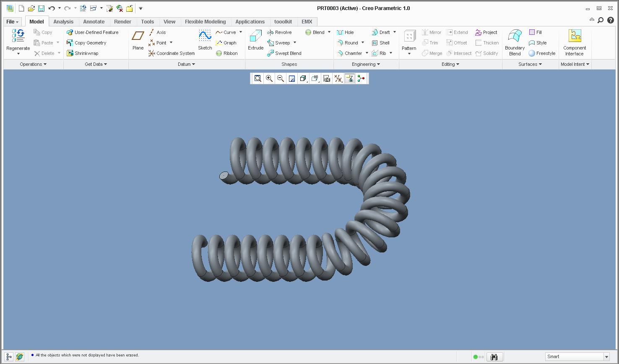
Task: Open an existing file via folder icon
Action: click(x=31, y=8)
